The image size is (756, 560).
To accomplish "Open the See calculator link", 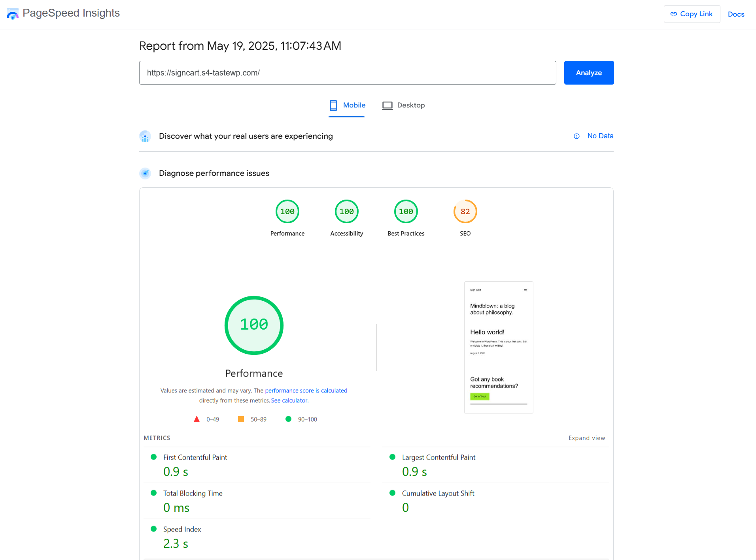I will (289, 400).
